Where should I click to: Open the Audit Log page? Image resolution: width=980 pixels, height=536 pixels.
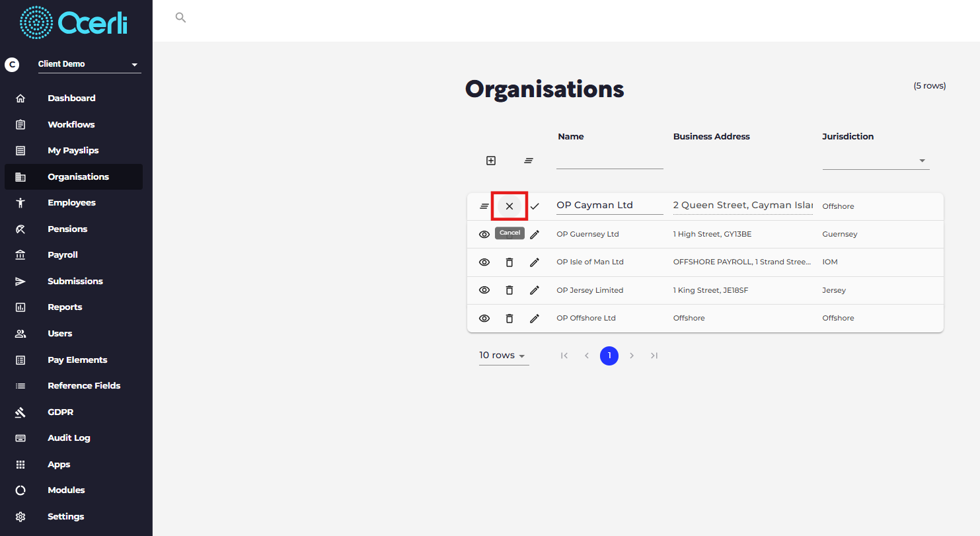[73, 438]
